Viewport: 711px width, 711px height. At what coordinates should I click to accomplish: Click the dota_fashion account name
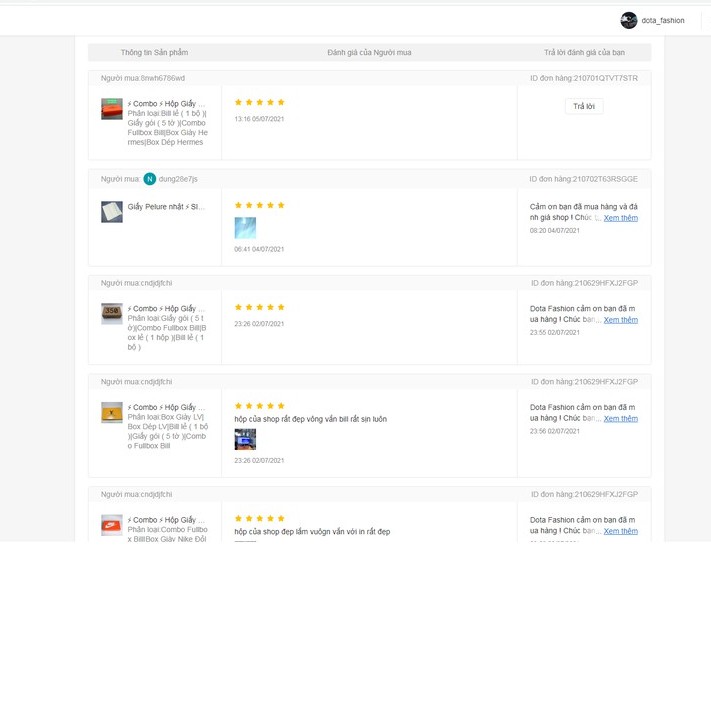[x=663, y=21]
